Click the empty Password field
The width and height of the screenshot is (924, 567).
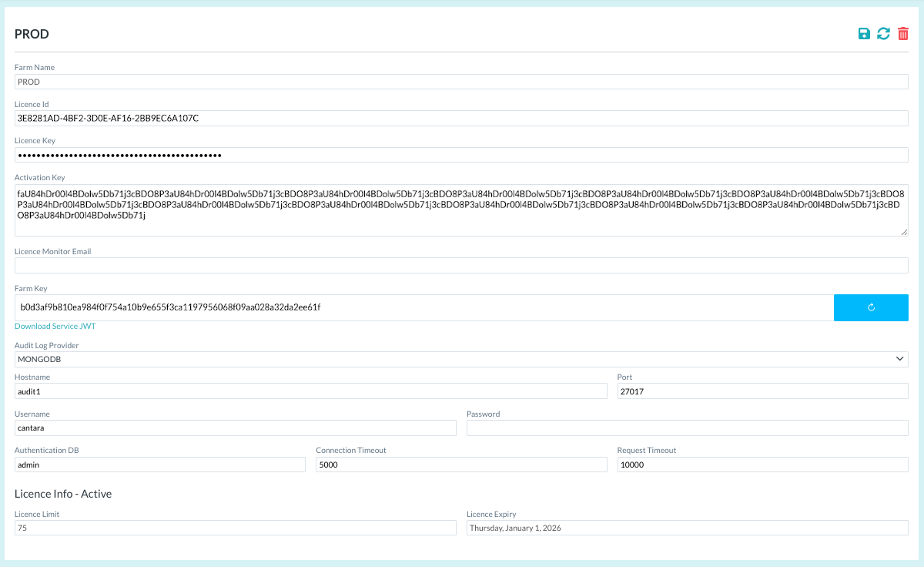687,428
